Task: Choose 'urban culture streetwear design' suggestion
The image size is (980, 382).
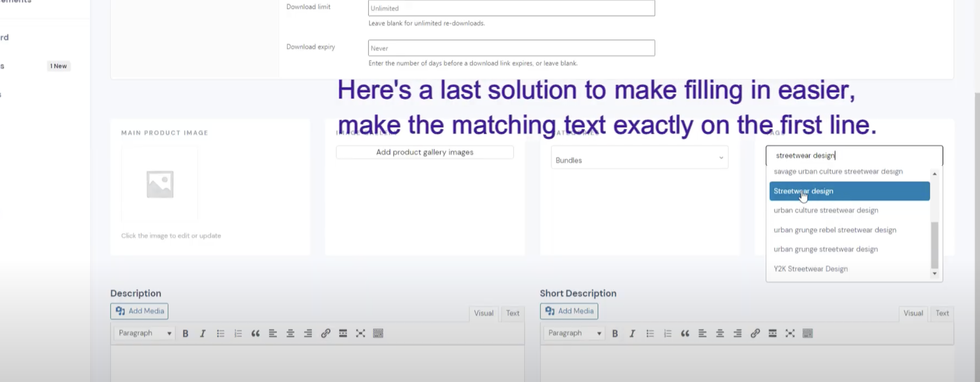Action: point(849,210)
